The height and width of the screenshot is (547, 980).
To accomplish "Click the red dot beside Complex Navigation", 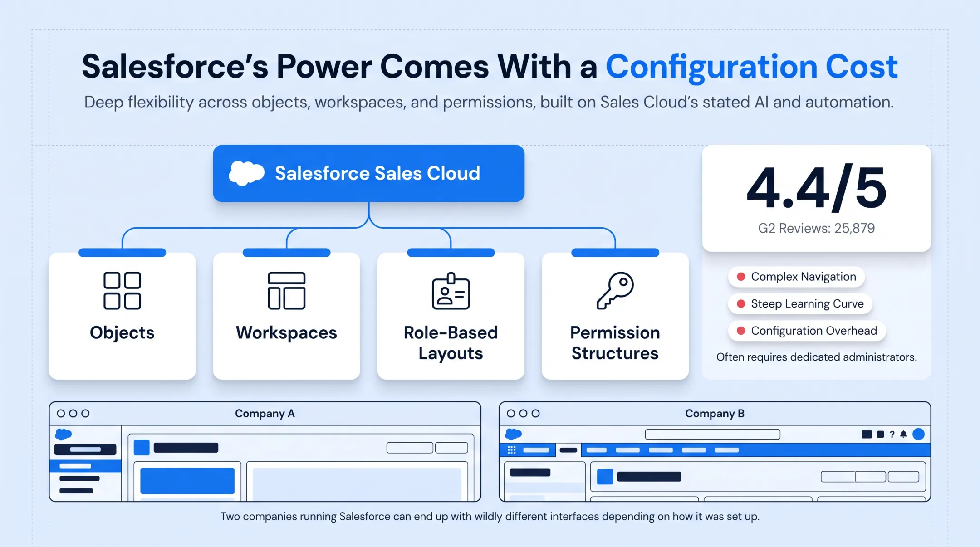I will tap(741, 277).
